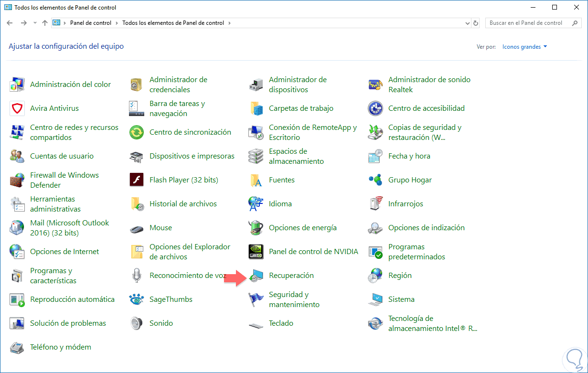Open the Grupo Hogar icon
Image resolution: width=588 pixels, height=373 pixels.
click(375, 180)
